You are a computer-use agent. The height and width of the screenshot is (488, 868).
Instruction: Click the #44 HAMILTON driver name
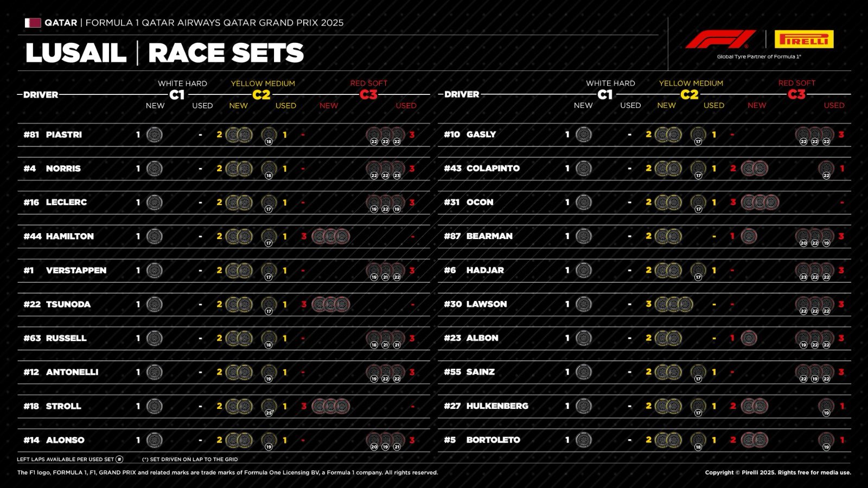[59, 236]
